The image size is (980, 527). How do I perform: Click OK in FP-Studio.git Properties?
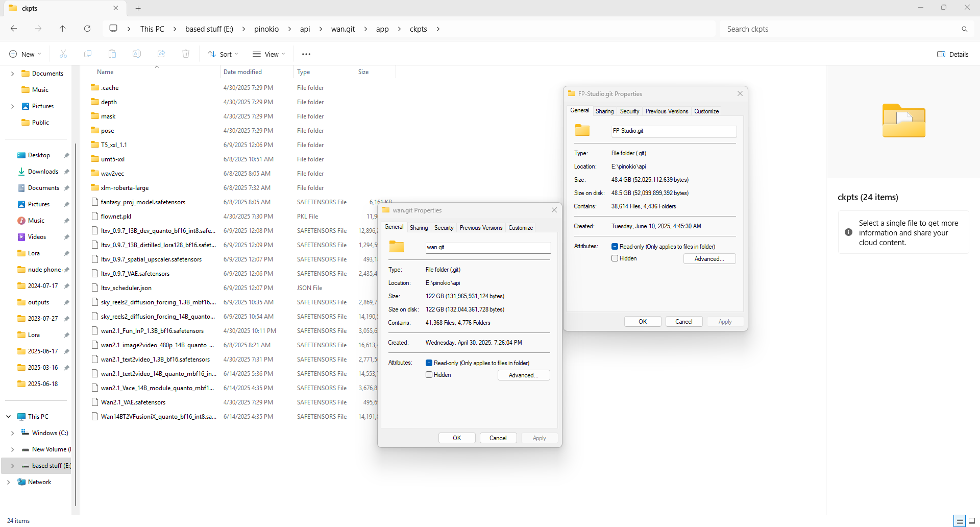pos(643,322)
